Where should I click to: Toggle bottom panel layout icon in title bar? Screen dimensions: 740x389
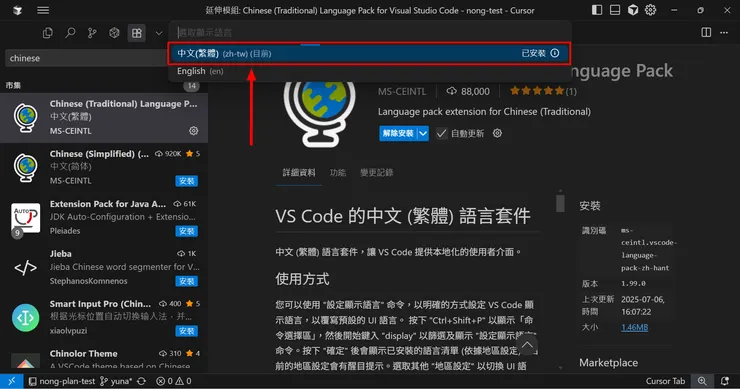[x=615, y=10]
